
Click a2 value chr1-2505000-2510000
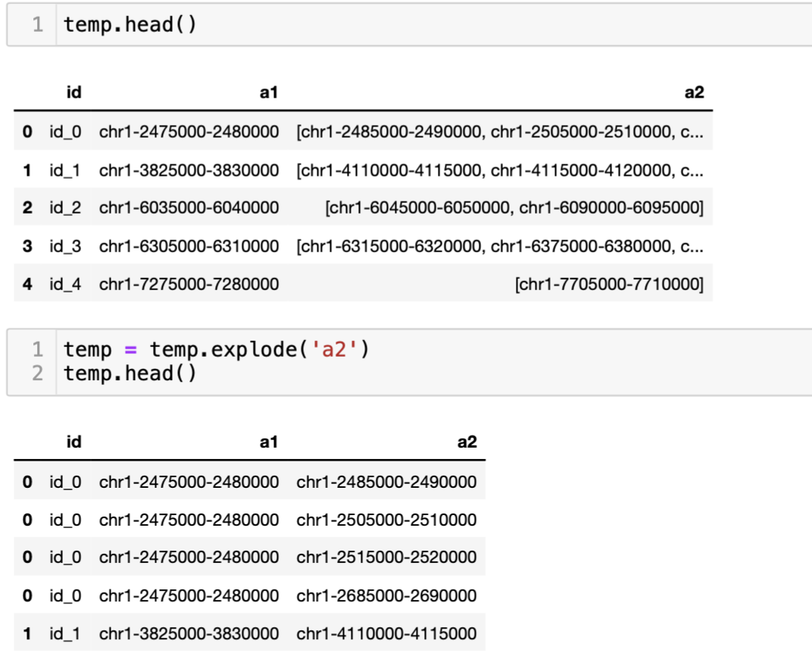(x=386, y=519)
